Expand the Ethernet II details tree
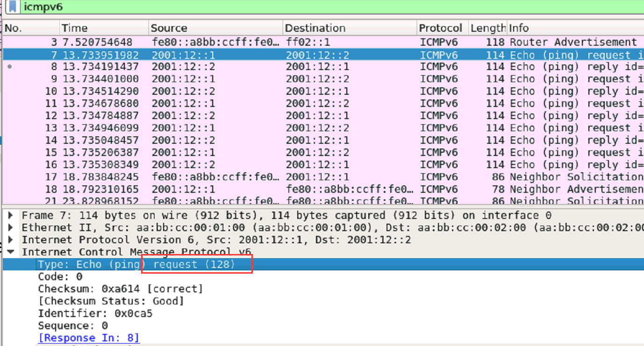Screen dimensions: 644x346 coord(11,227)
